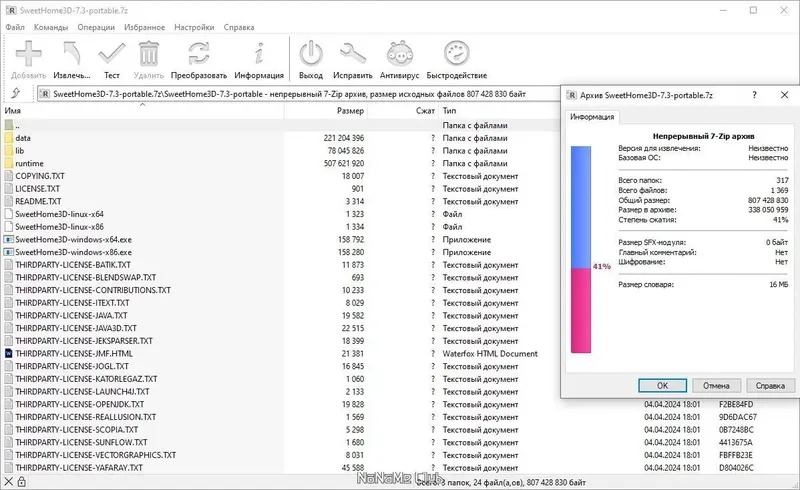800x490 pixels.
Task: Select THIRDPARTY-LICENSE-BATIK.TXT
Action: pos(73,265)
